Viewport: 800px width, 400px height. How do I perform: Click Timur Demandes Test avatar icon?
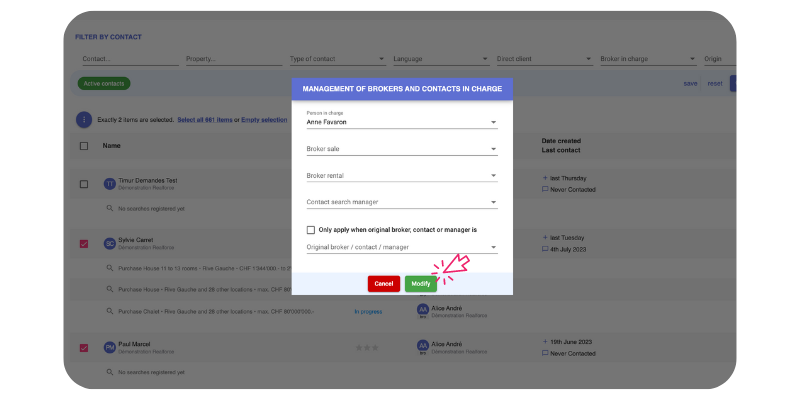[x=110, y=184]
